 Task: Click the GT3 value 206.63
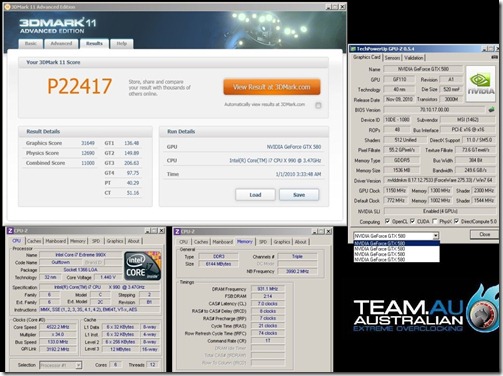(132, 163)
